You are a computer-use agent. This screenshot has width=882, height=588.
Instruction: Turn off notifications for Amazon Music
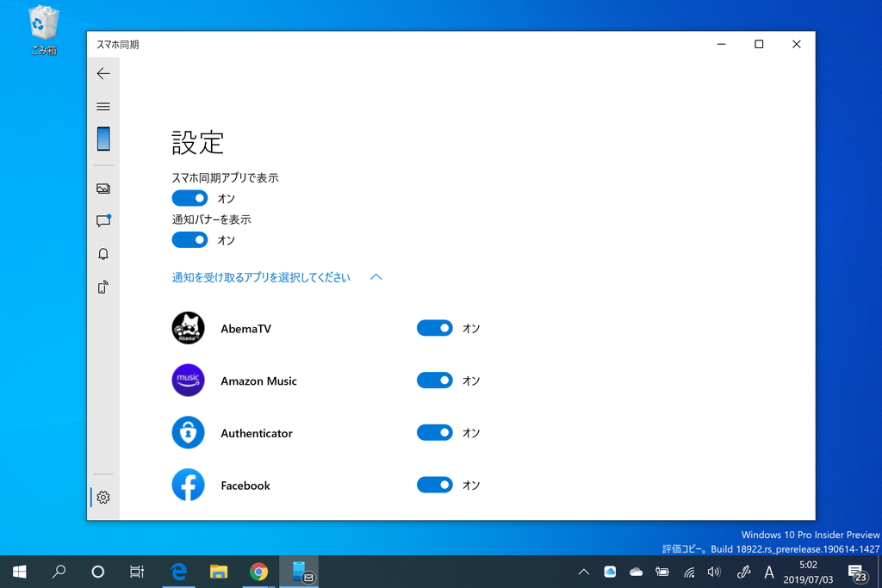(x=435, y=380)
